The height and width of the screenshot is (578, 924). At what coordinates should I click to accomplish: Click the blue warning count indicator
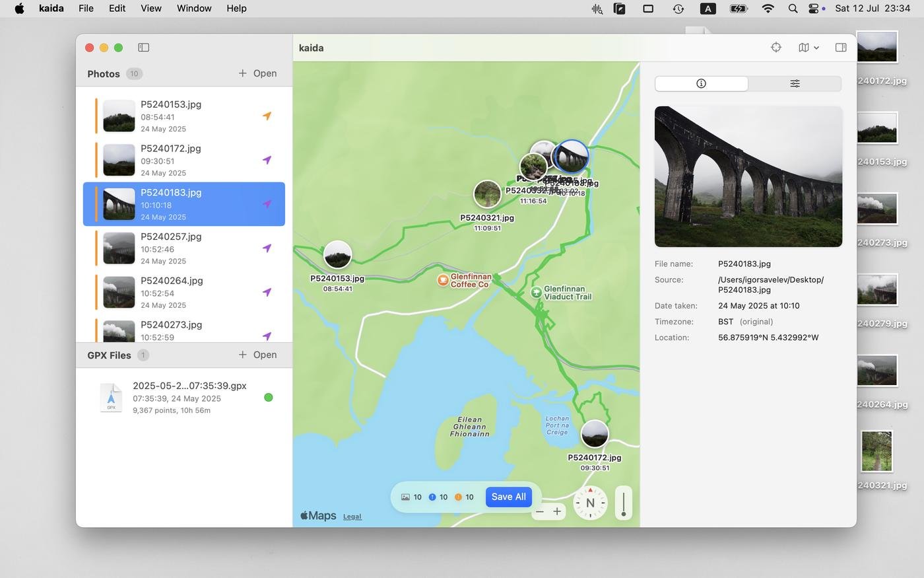[x=438, y=497]
